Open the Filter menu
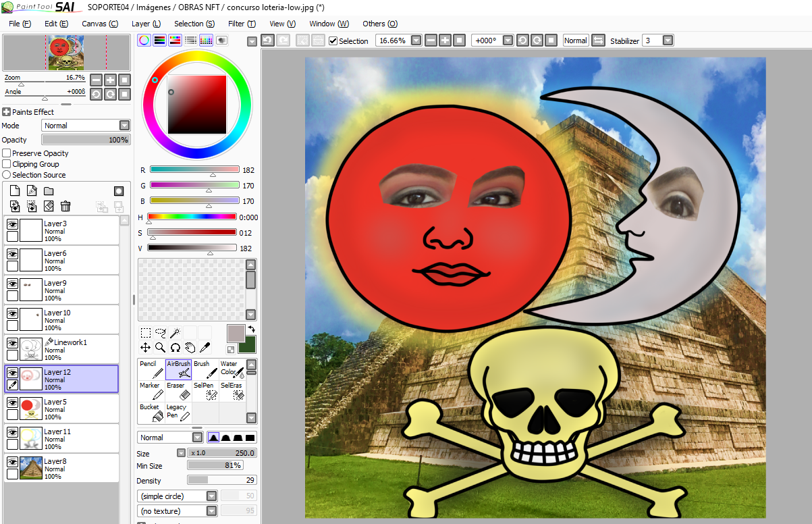 [241, 24]
